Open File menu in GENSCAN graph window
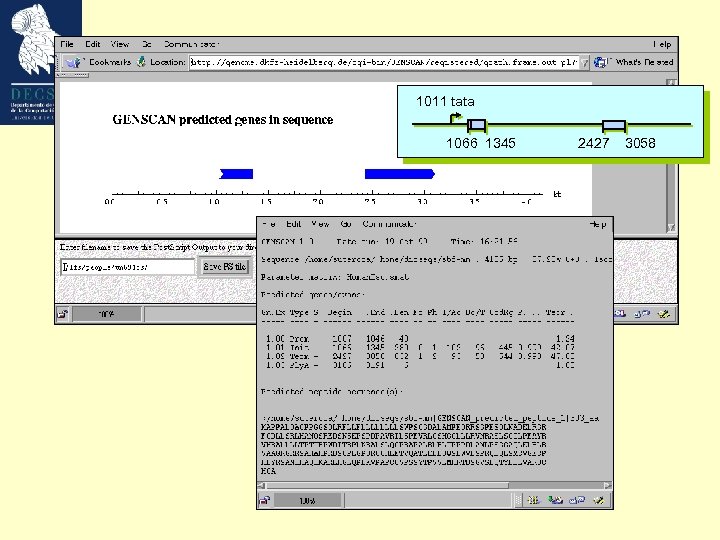Image resolution: width=720 pixels, height=540 pixels. (67, 44)
